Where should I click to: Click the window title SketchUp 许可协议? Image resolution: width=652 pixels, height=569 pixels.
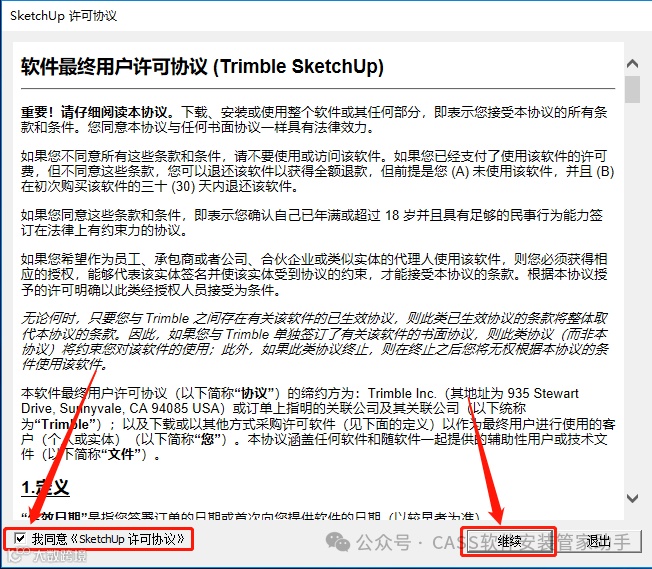point(64,16)
